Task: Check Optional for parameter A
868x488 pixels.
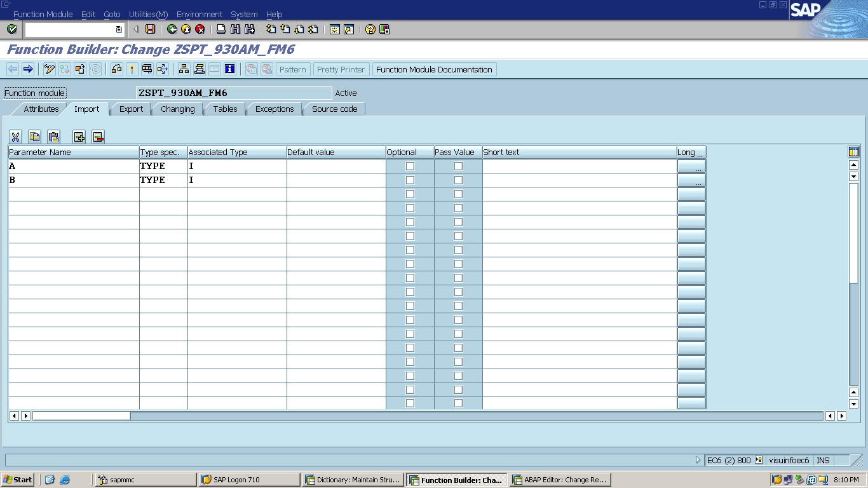Action: pos(410,166)
